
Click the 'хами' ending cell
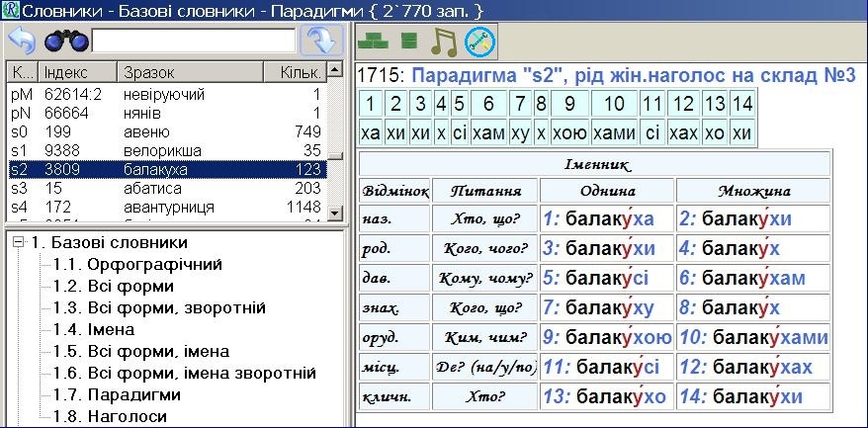615,132
